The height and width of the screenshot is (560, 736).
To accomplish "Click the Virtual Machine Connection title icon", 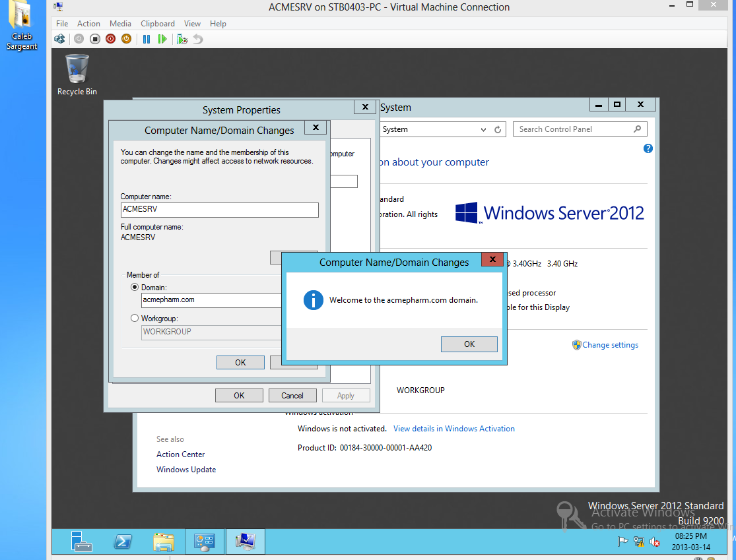I will [58, 7].
